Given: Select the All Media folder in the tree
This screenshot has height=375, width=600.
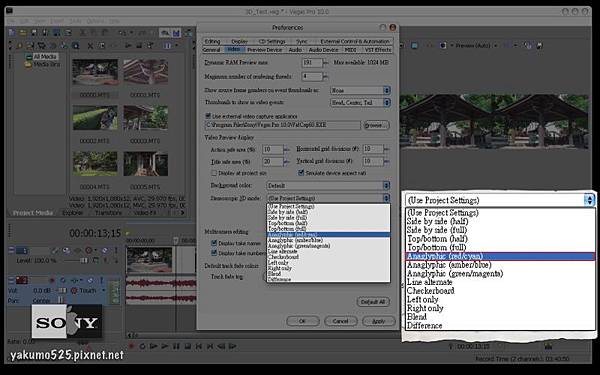Looking at the screenshot, I should (45, 56).
